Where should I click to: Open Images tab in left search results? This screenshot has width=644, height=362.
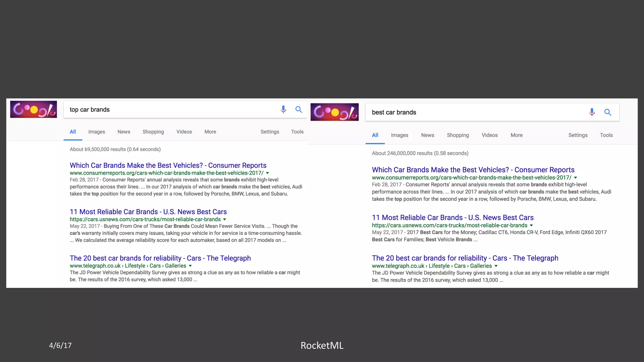click(97, 132)
